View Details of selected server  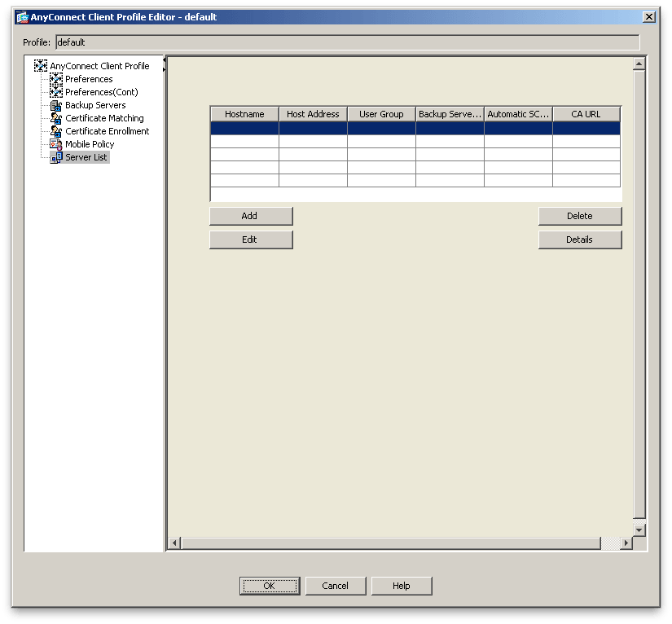click(580, 239)
